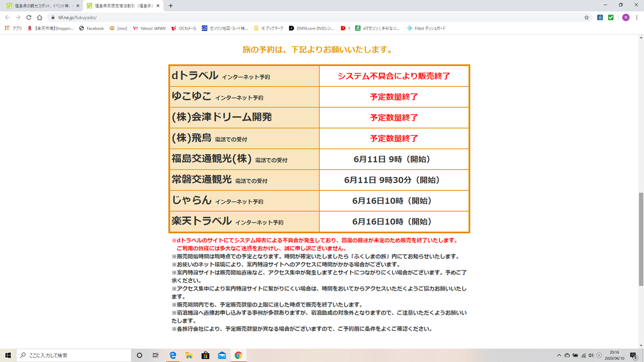The image size is (644, 362).
Task: Bookmark this page with the star icon
Action: [587, 17]
